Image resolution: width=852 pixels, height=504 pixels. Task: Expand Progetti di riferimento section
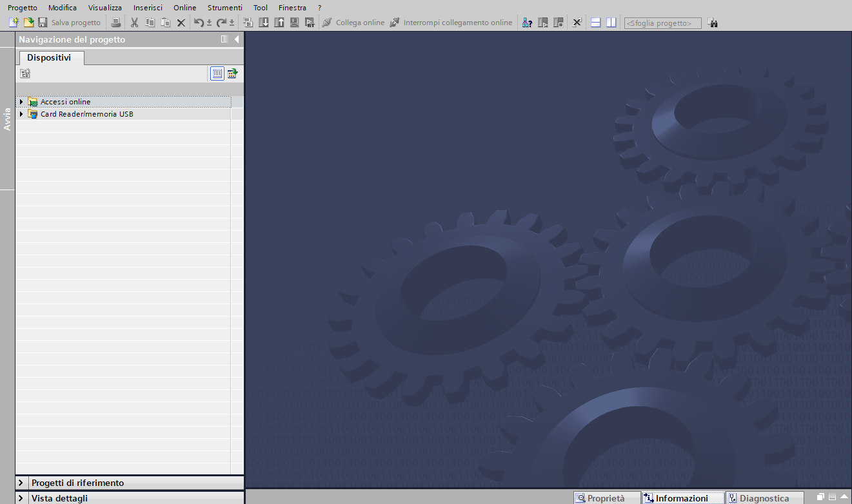pos(21,483)
